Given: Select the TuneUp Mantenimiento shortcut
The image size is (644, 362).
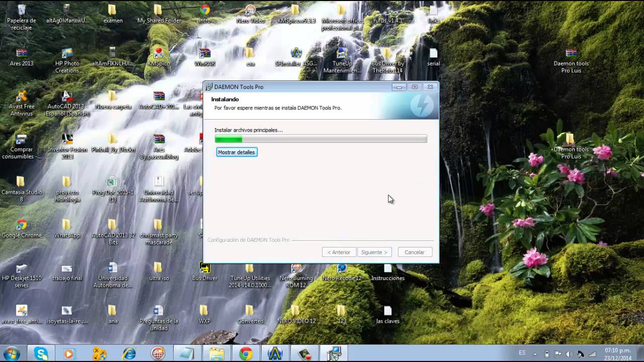Looking at the screenshot, I should pos(342,60).
